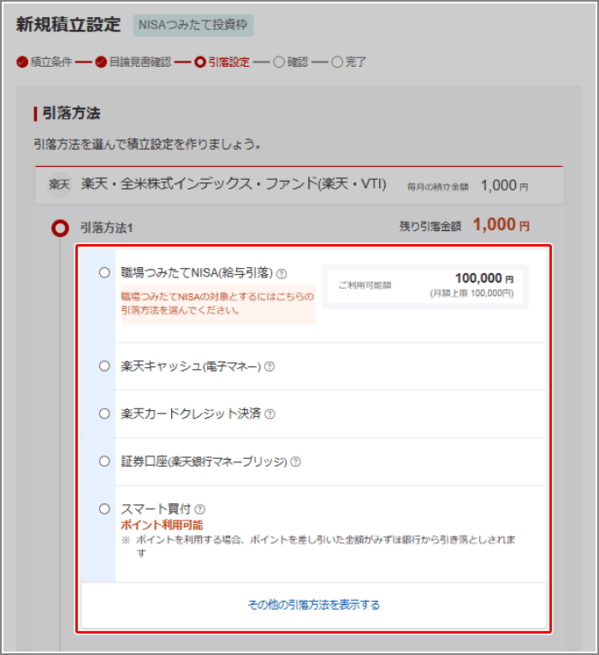Click fund name 楽天・全米株式インデックス・ファンド(楽天・VTI)
The image size is (599, 655).
(x=234, y=184)
